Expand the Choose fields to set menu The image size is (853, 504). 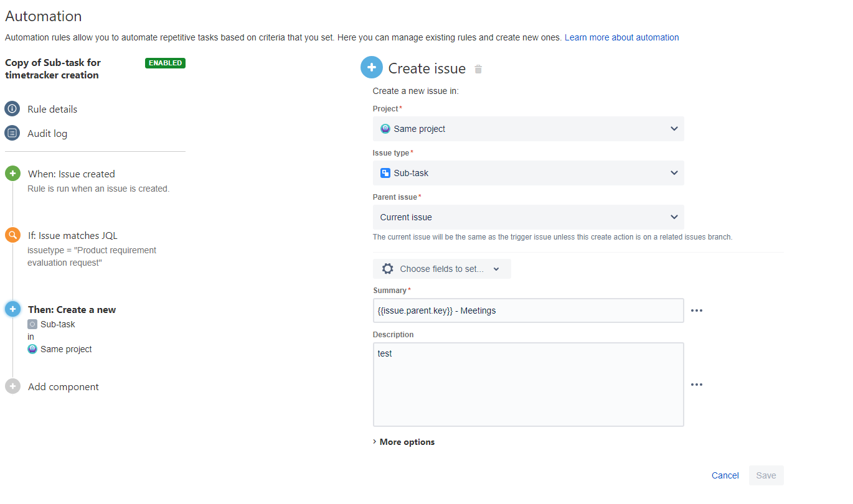[441, 269]
